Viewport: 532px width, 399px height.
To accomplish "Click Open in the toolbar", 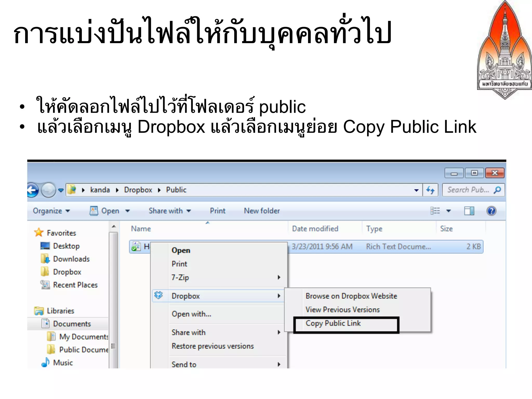I will click(104, 211).
